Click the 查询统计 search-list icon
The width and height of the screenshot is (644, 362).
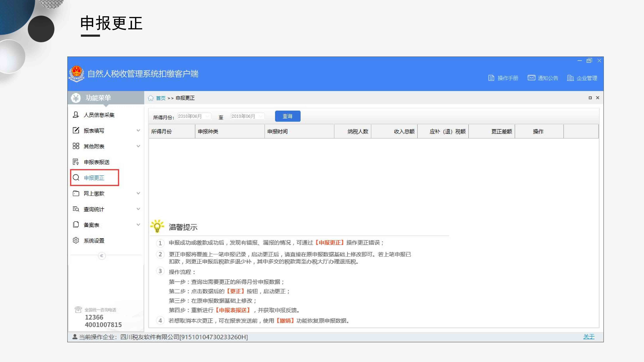click(x=76, y=209)
